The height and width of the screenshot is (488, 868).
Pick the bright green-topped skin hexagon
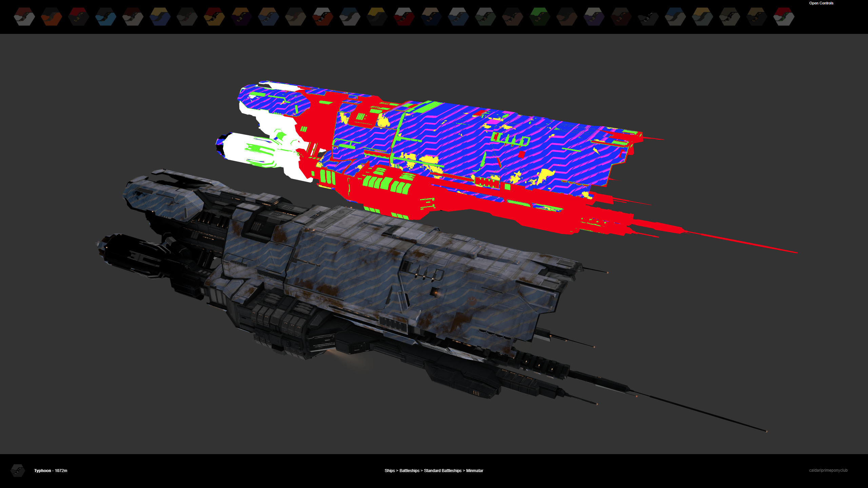tap(540, 17)
